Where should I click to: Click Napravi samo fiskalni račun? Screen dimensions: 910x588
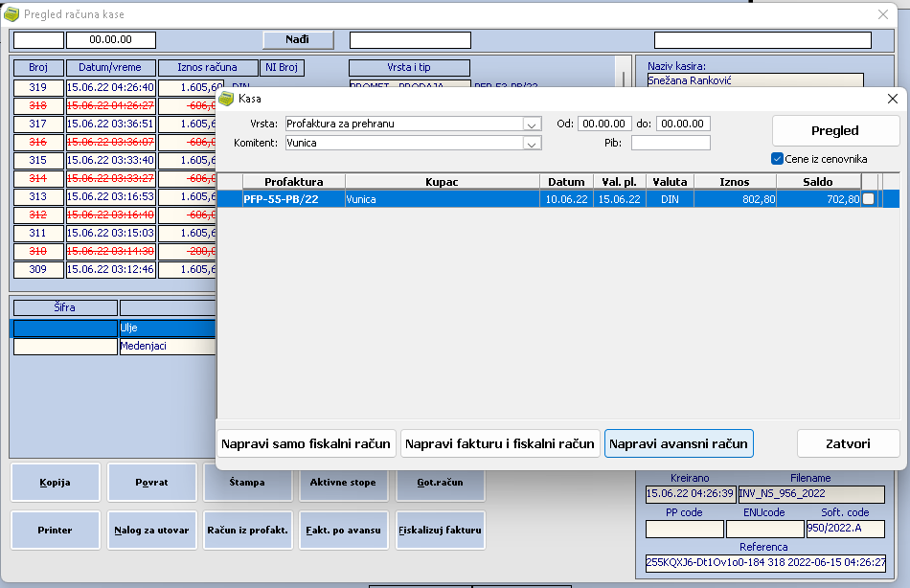pyautogui.click(x=306, y=443)
